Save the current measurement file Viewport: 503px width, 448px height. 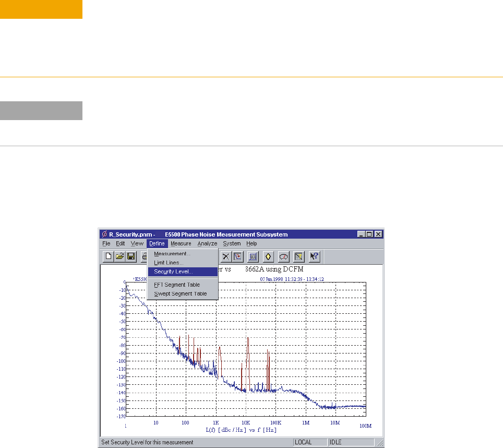tap(131, 256)
